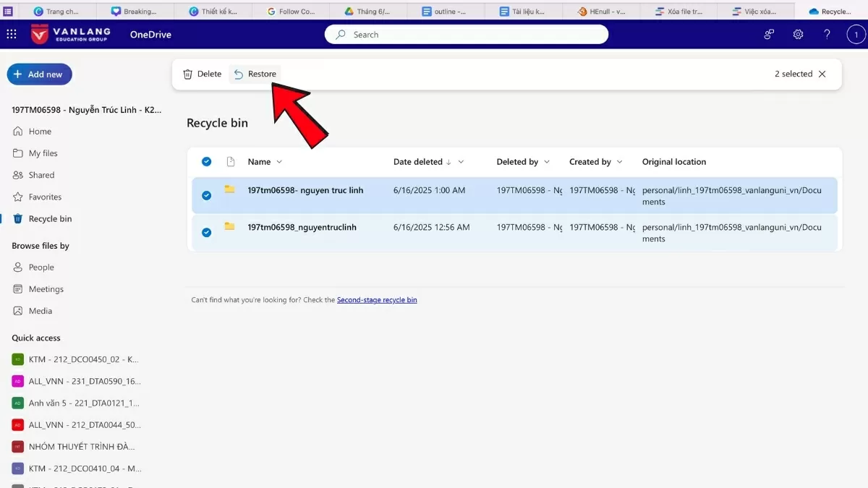
Task: Uncheck the 197tm06598- nguyen truc linh folder
Action: click(206, 194)
